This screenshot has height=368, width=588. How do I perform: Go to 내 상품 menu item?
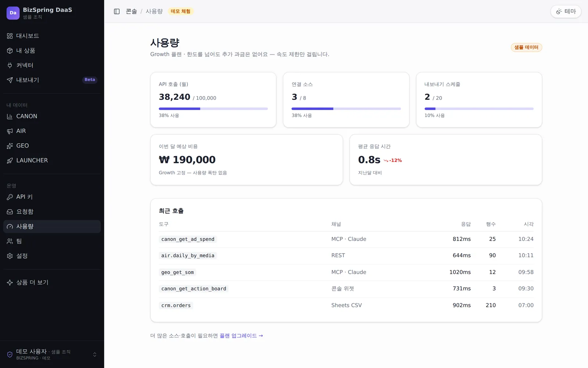[52, 50]
